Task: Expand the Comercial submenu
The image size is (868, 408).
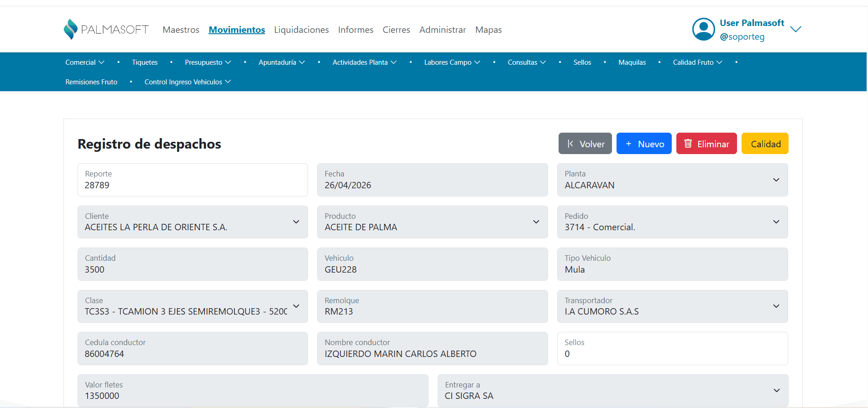Action: (84, 62)
